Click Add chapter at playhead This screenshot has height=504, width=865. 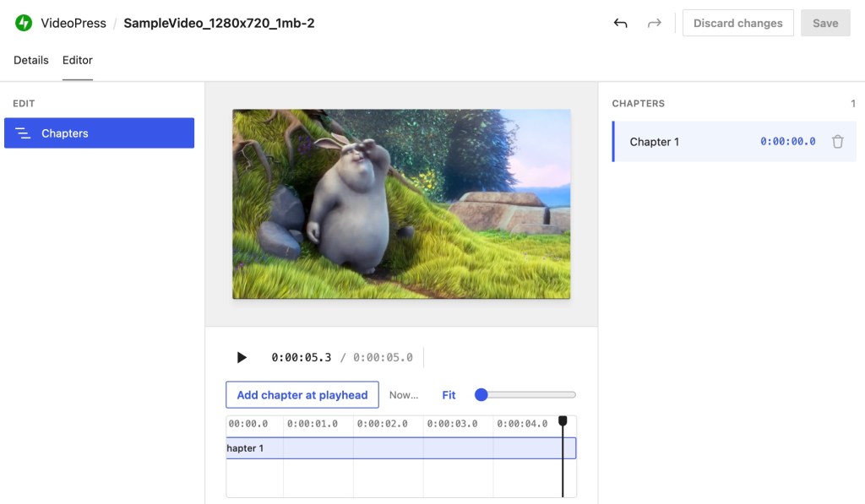coord(302,395)
